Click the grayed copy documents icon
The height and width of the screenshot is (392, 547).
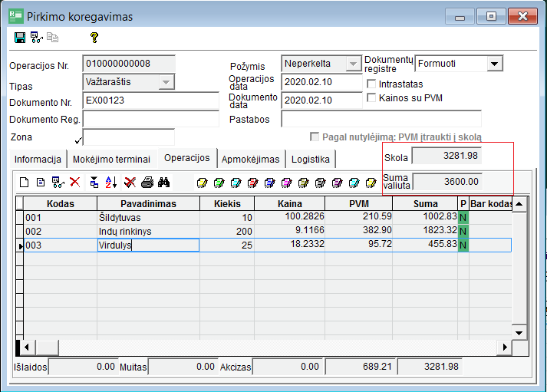click(x=53, y=38)
